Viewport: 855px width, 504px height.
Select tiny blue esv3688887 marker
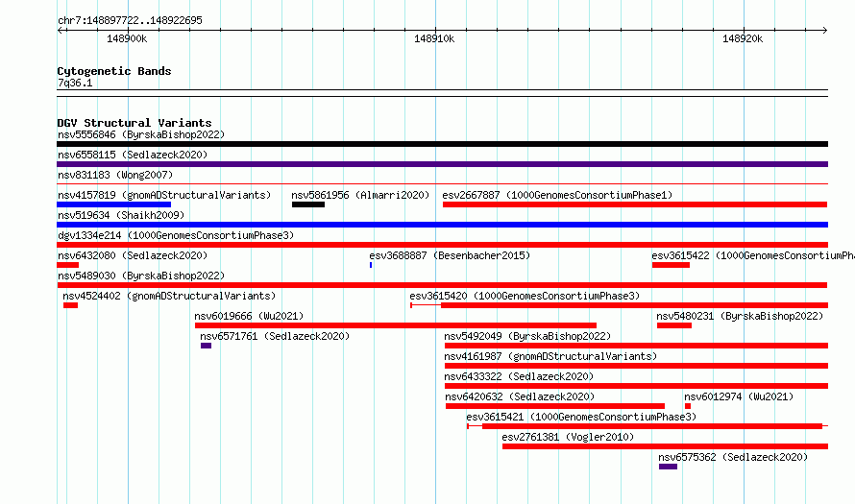(371, 265)
